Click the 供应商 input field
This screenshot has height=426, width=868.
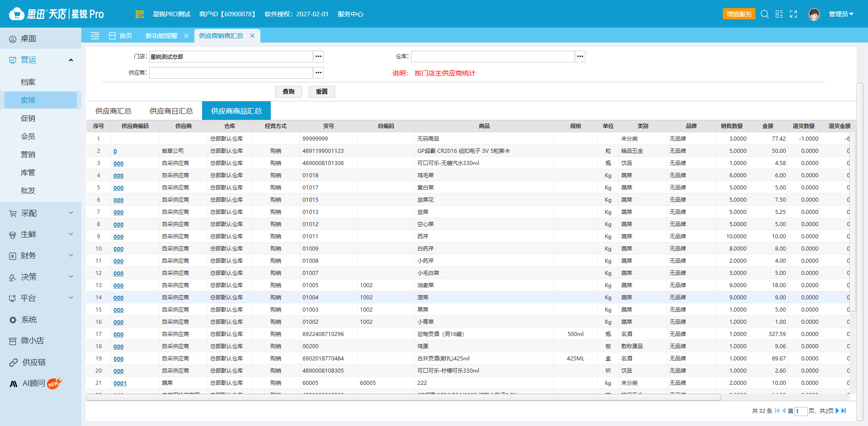231,73
